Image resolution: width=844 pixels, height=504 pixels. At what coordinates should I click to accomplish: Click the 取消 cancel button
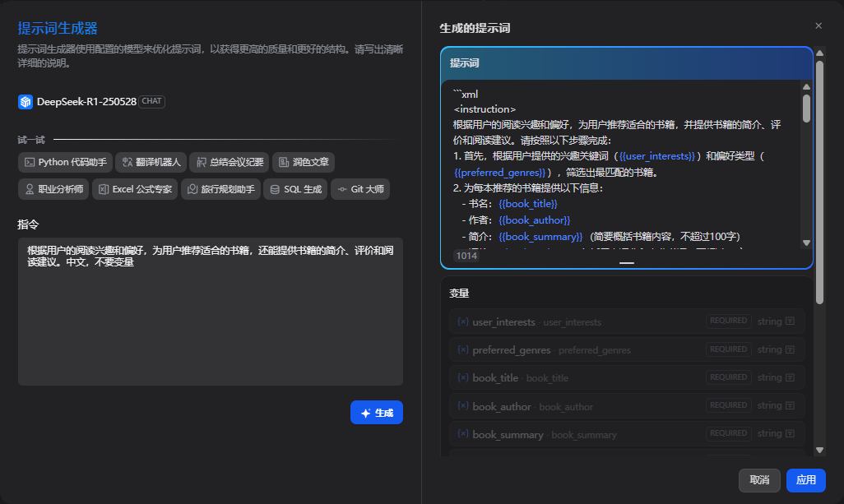[759, 480]
